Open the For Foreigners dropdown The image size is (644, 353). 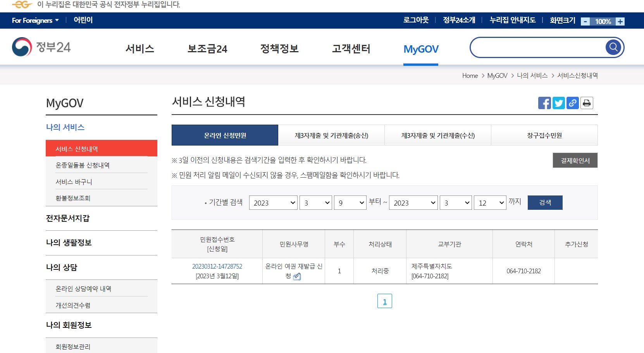click(x=35, y=21)
